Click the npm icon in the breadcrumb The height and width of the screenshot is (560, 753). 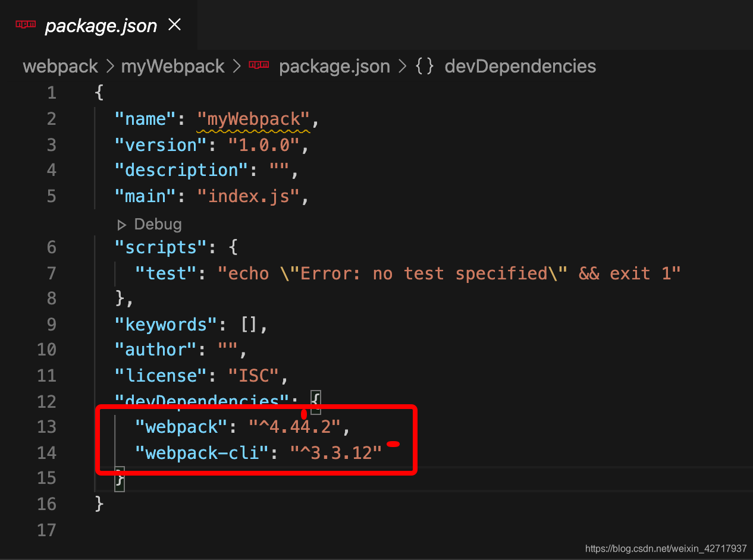259,65
